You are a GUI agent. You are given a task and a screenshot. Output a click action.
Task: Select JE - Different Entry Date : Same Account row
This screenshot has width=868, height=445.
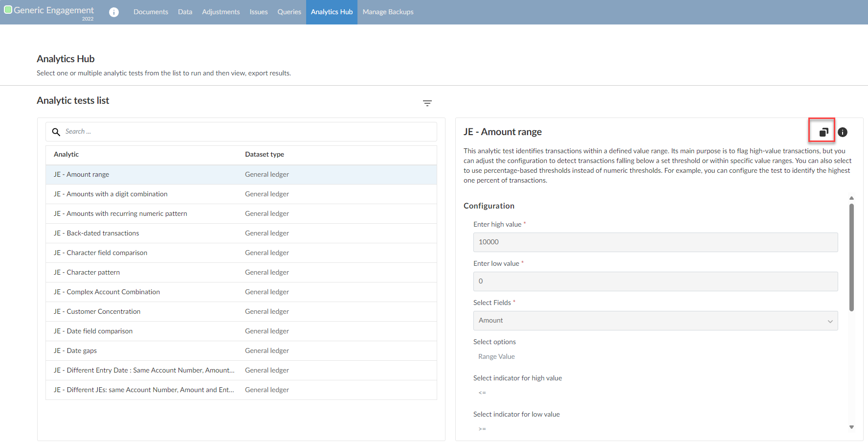tap(241, 371)
